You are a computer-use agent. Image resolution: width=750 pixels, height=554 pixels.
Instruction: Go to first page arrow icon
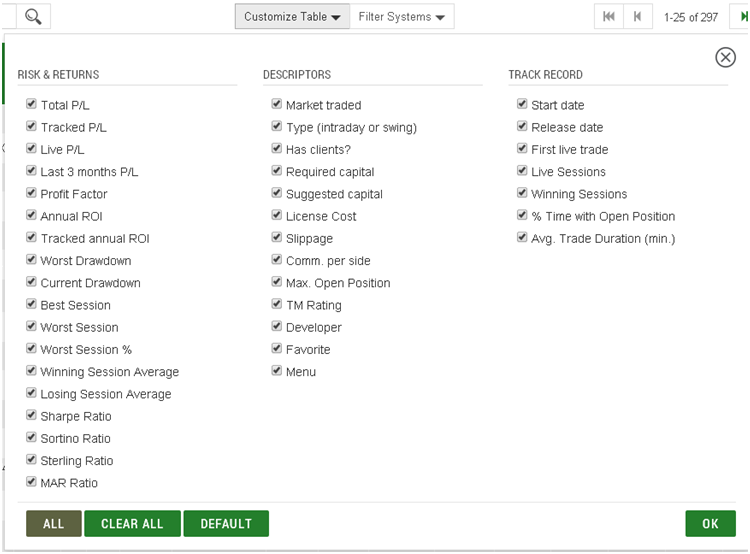point(609,17)
